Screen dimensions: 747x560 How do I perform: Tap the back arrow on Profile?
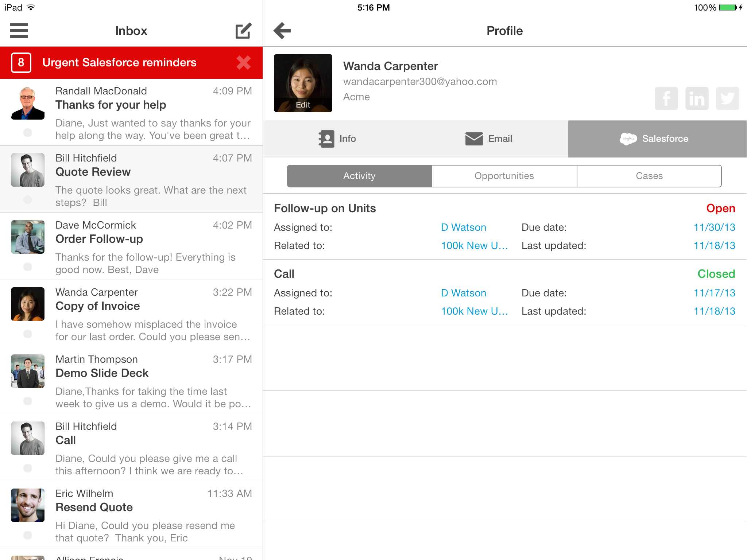(282, 31)
